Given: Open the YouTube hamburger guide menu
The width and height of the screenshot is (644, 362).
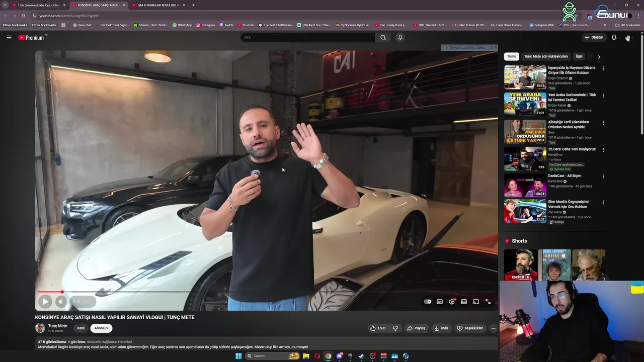Looking at the screenshot, I should (x=9, y=37).
